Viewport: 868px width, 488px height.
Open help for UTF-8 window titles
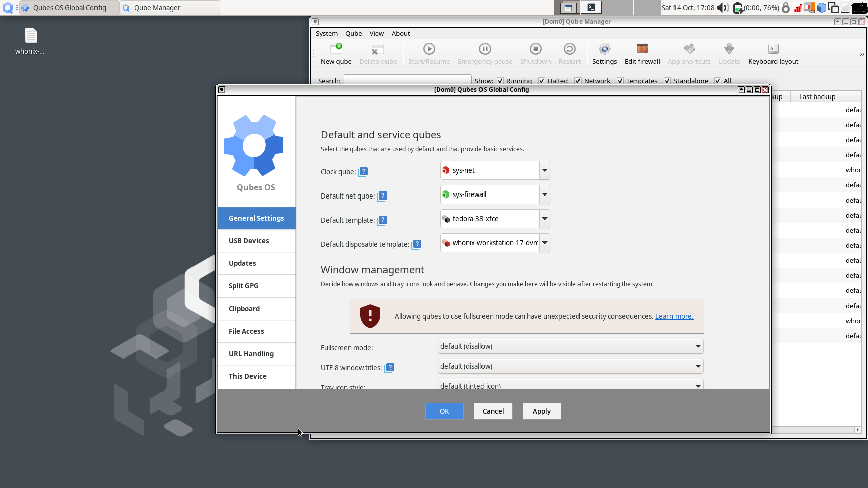tap(390, 368)
